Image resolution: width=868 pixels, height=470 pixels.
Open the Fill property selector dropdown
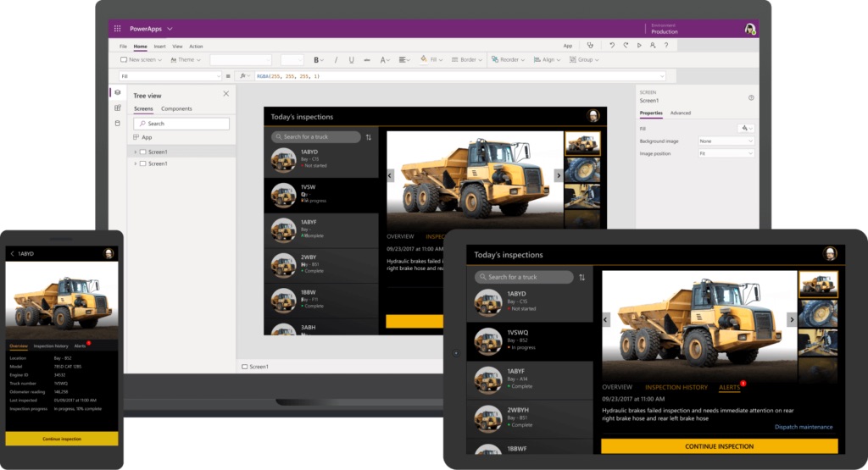click(170, 76)
